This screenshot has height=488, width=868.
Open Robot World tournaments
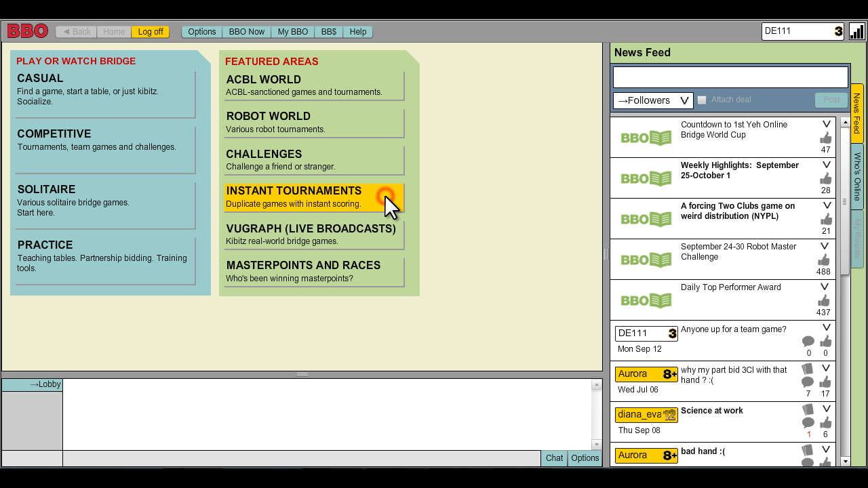click(315, 123)
